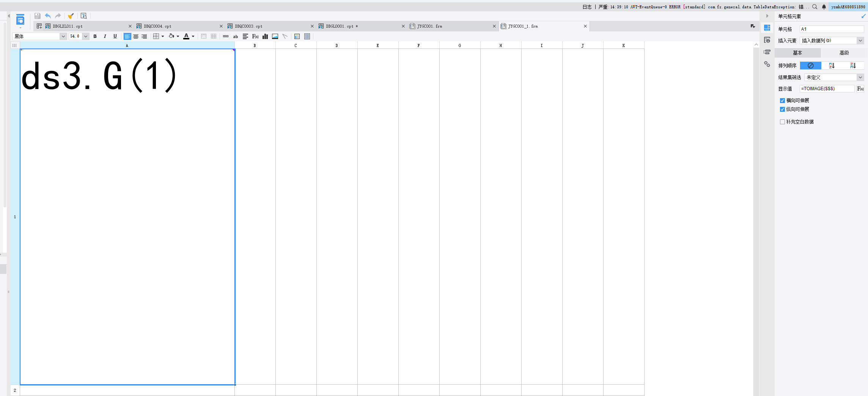Click the floating element insert icon
Screen dimensions: 868x396
point(307,36)
